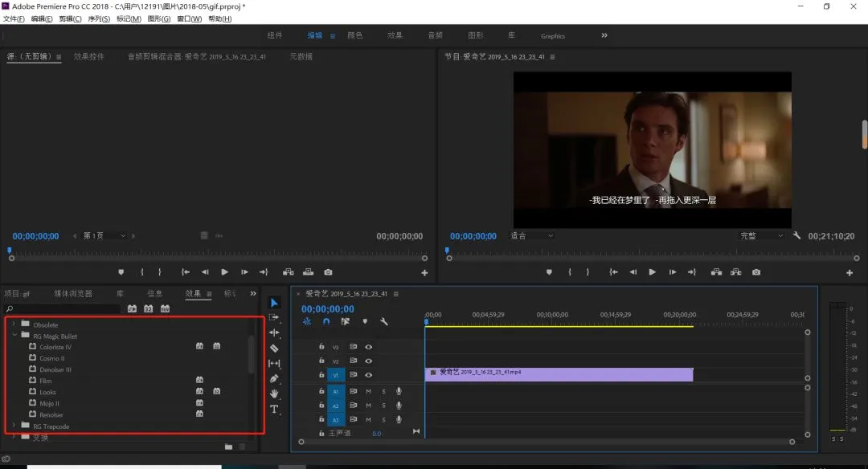The width and height of the screenshot is (868, 469).
Task: Enable voice-over record on A3
Action: click(x=399, y=419)
